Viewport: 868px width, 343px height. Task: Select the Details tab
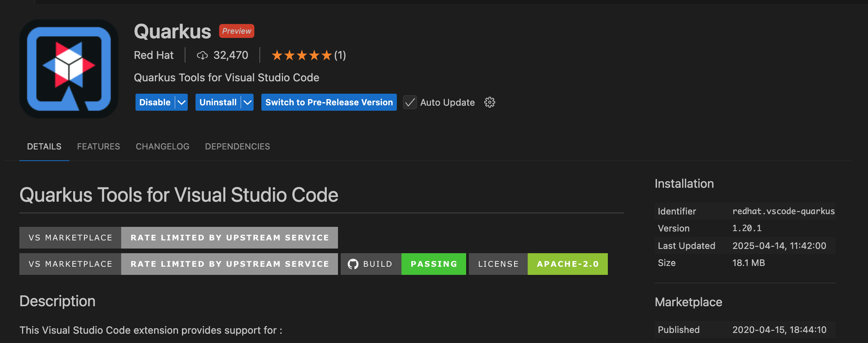pyautogui.click(x=44, y=146)
